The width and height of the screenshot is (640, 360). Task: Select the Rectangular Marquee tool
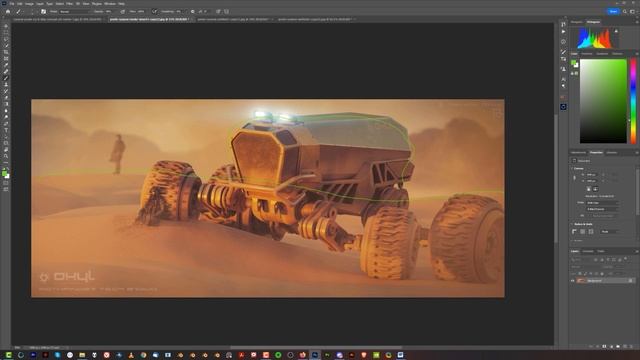click(6, 32)
